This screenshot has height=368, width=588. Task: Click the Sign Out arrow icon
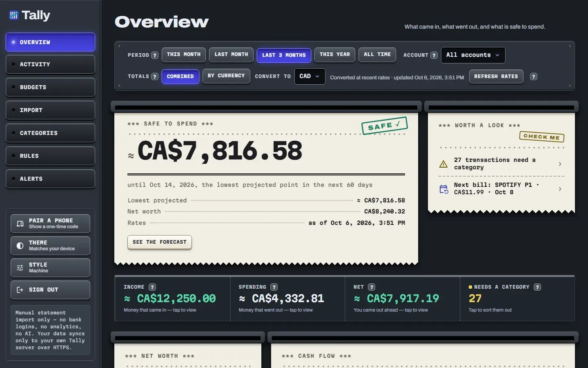[20, 290]
